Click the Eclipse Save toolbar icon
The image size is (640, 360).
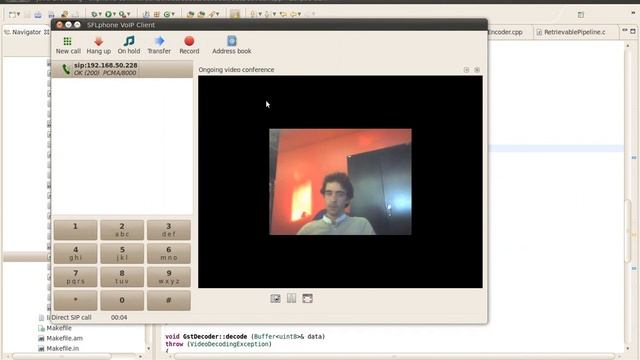tap(27, 15)
